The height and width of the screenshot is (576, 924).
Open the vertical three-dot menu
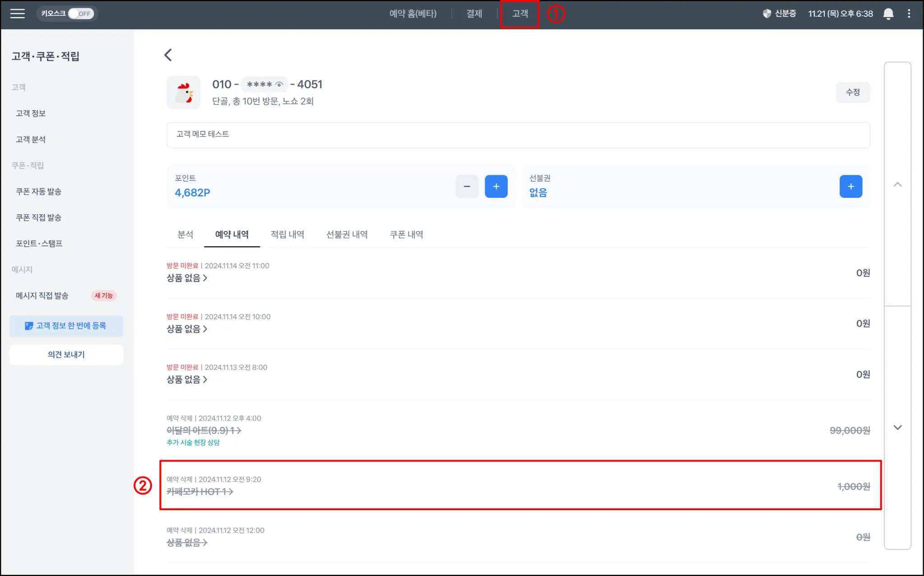click(909, 14)
